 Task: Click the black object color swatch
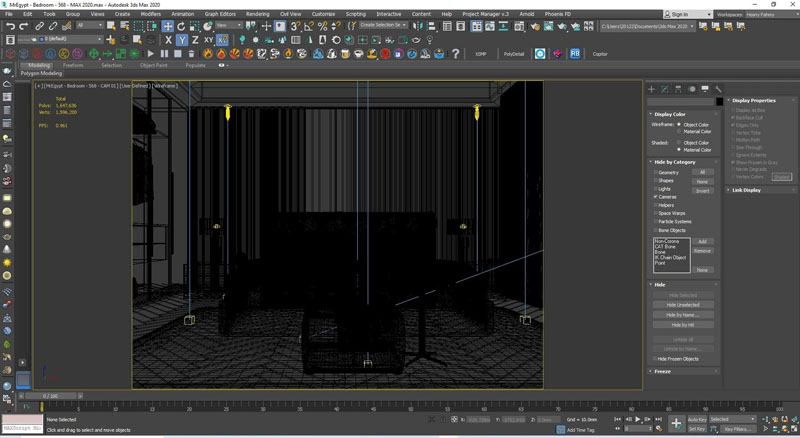tap(719, 101)
